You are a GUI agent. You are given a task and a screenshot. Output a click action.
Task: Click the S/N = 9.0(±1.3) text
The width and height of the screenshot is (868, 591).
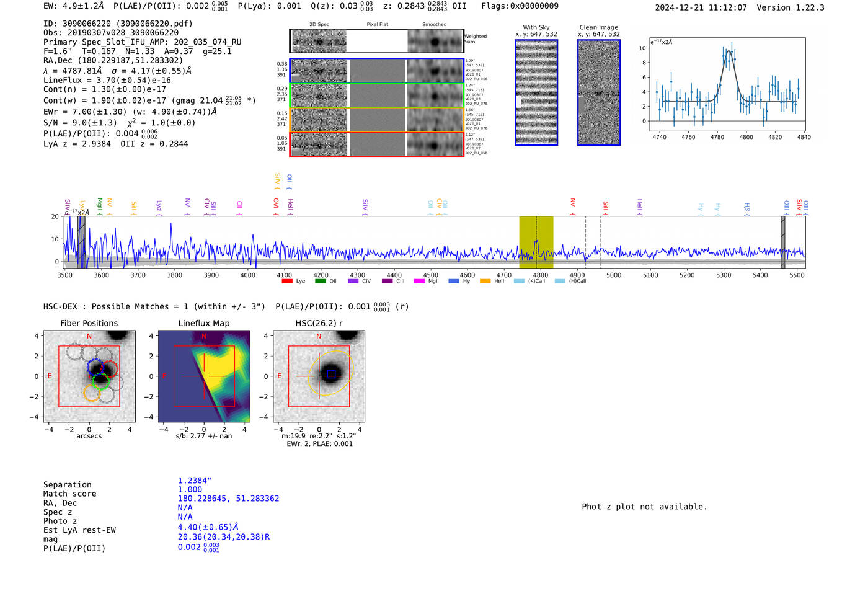80,123
